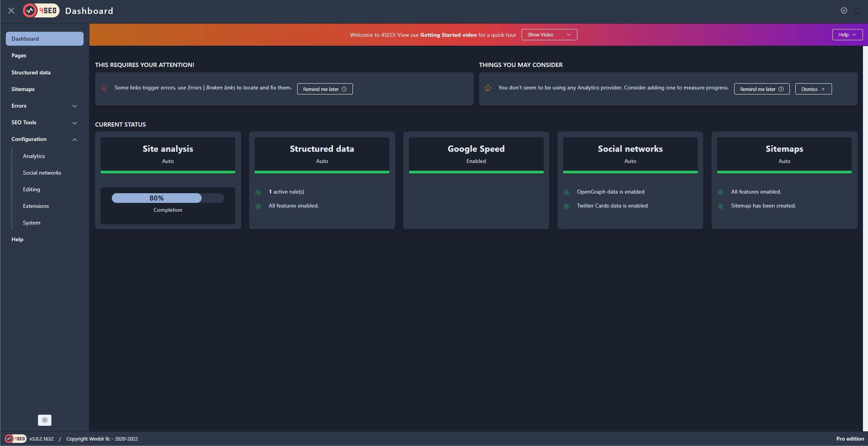Collapse the Configuration menu chevron

click(x=75, y=139)
